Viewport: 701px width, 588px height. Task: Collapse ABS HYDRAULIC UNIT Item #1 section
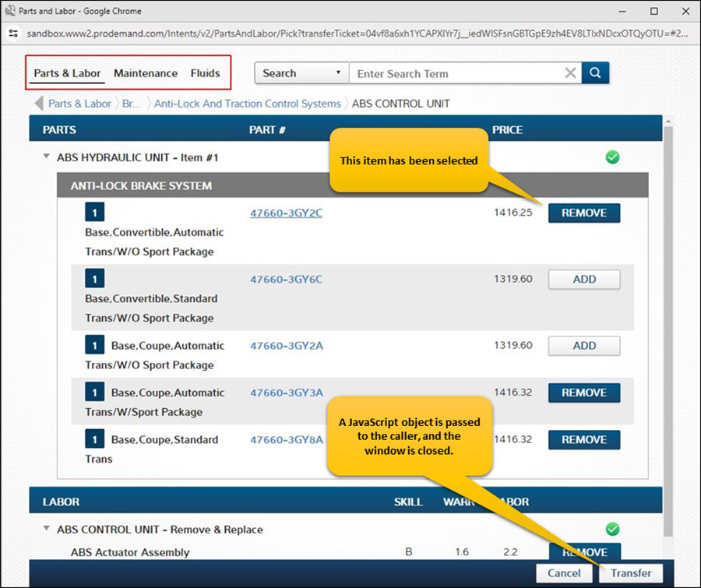[47, 158]
